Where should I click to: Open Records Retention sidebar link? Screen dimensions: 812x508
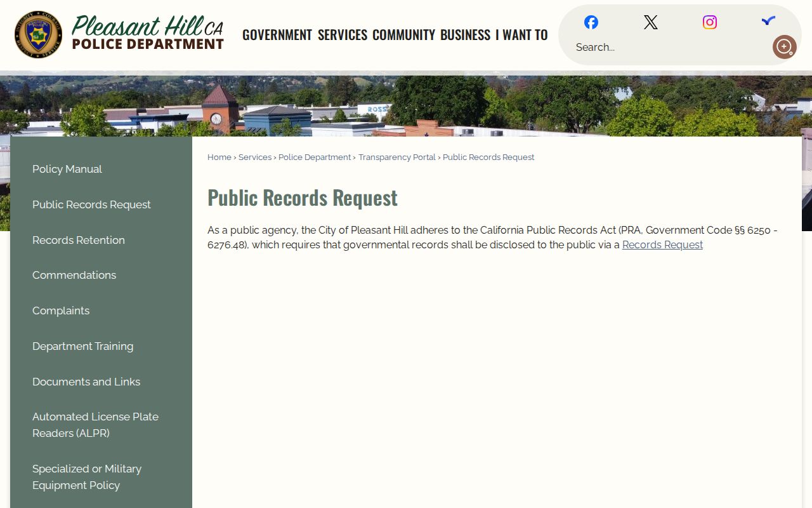[x=79, y=240]
